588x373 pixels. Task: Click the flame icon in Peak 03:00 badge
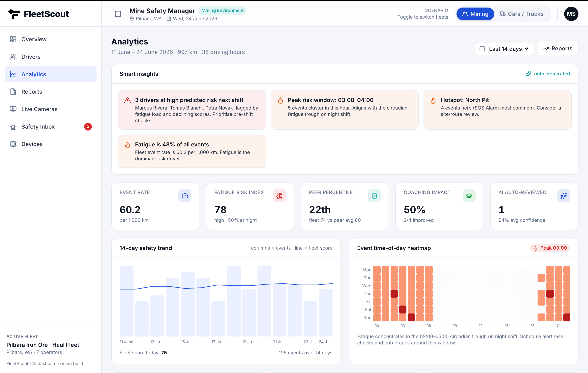(x=535, y=248)
